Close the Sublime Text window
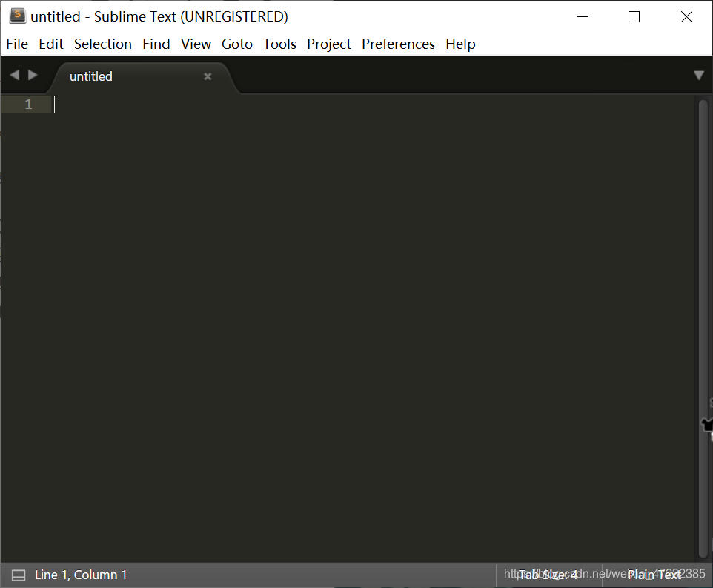This screenshot has width=713, height=588. tap(686, 17)
